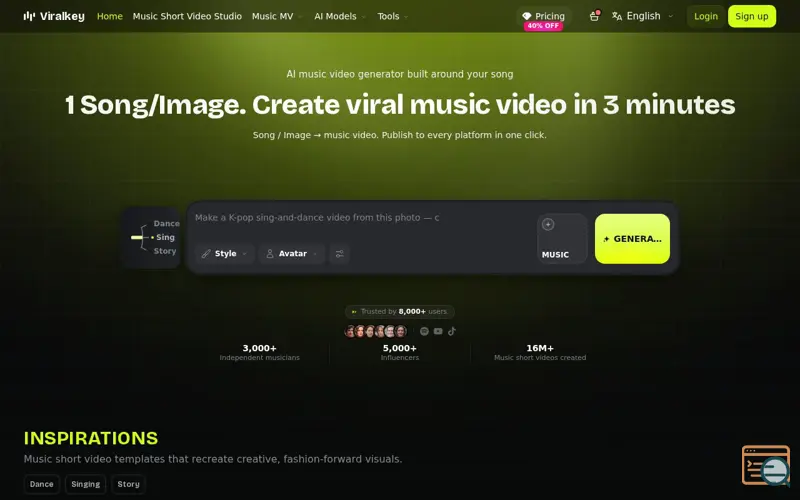Select the Sing mode option
The image size is (800, 500).
(x=165, y=237)
